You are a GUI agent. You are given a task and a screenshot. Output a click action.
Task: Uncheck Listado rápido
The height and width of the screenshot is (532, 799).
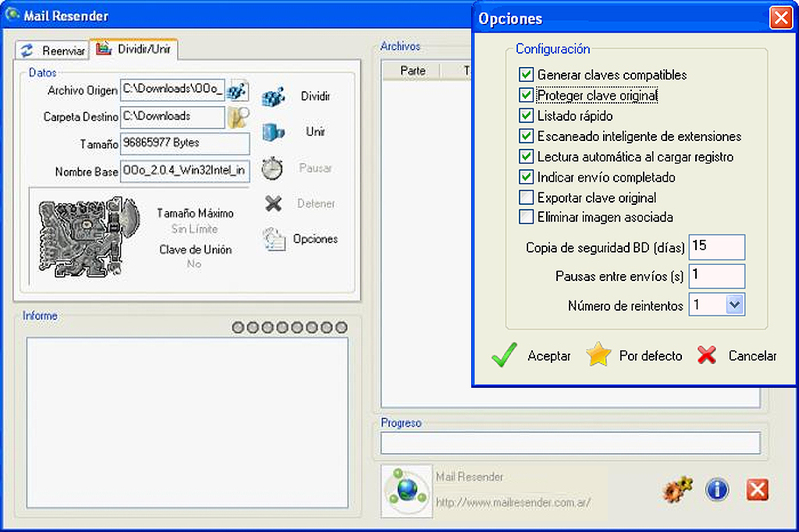[526, 116]
